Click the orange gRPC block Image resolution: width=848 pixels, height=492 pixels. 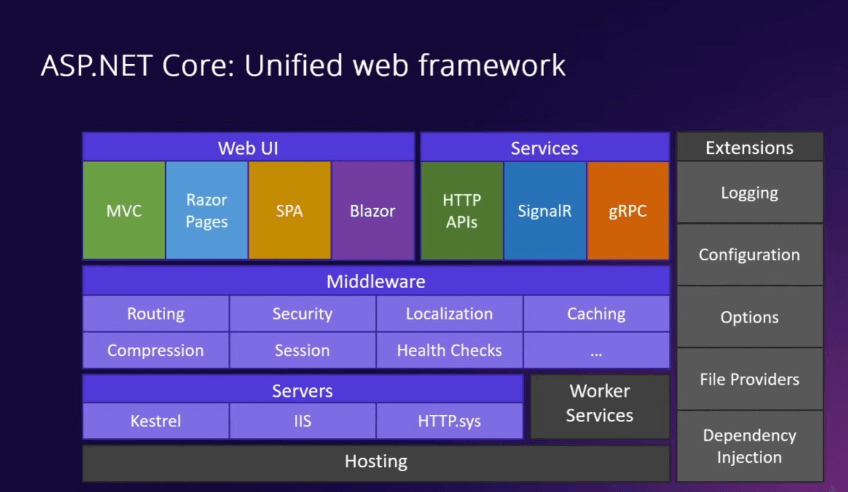click(628, 211)
